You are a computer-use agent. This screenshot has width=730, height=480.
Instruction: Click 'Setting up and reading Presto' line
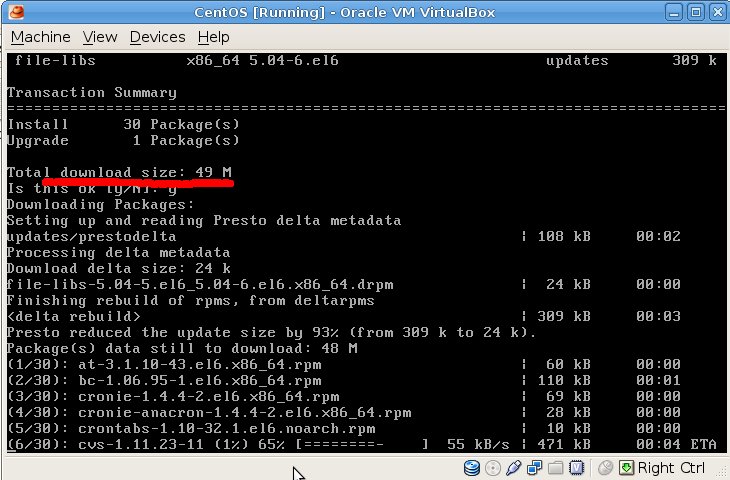coord(204,220)
